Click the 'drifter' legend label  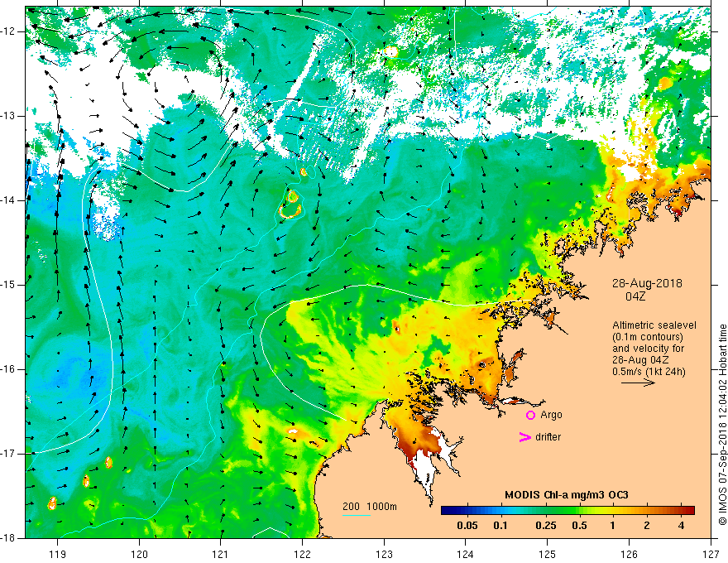pos(548,437)
